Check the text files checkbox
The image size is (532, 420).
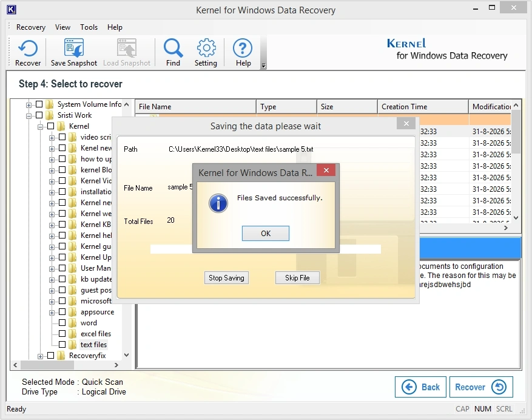pos(62,344)
